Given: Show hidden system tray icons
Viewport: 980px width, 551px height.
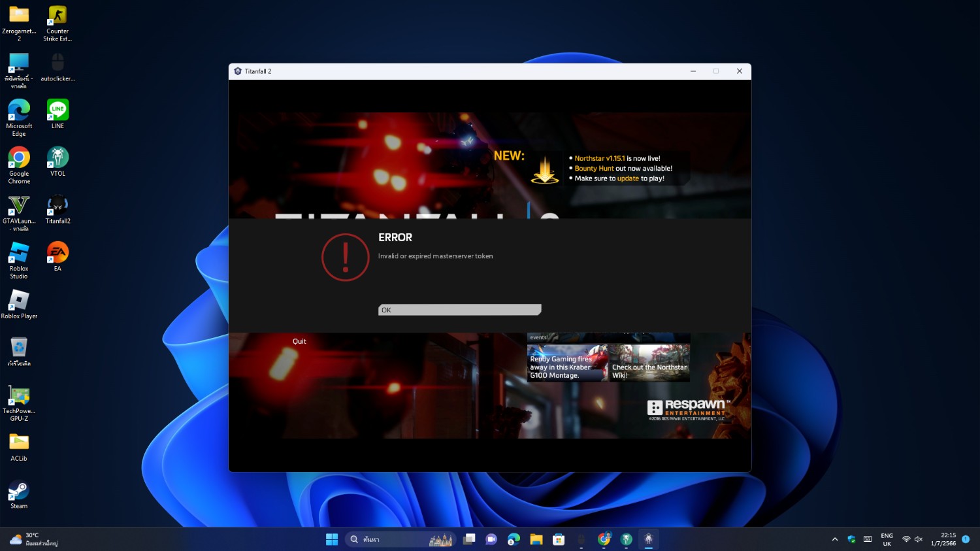Looking at the screenshot, I should 834,539.
